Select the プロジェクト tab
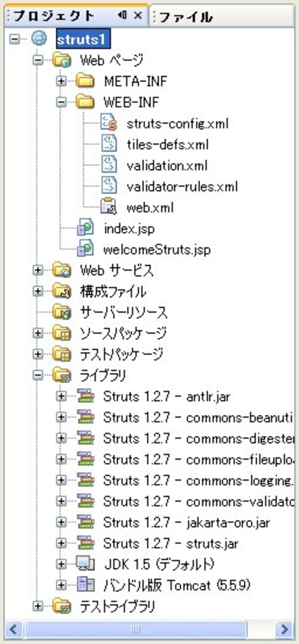Screen dimensions: 299x644 tap(54, 16)
